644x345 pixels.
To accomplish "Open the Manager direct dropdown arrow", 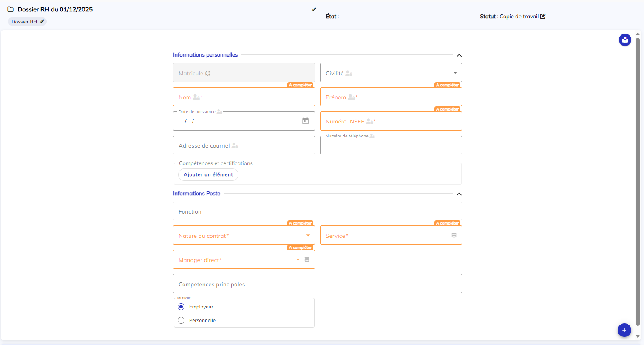I will (x=298, y=260).
